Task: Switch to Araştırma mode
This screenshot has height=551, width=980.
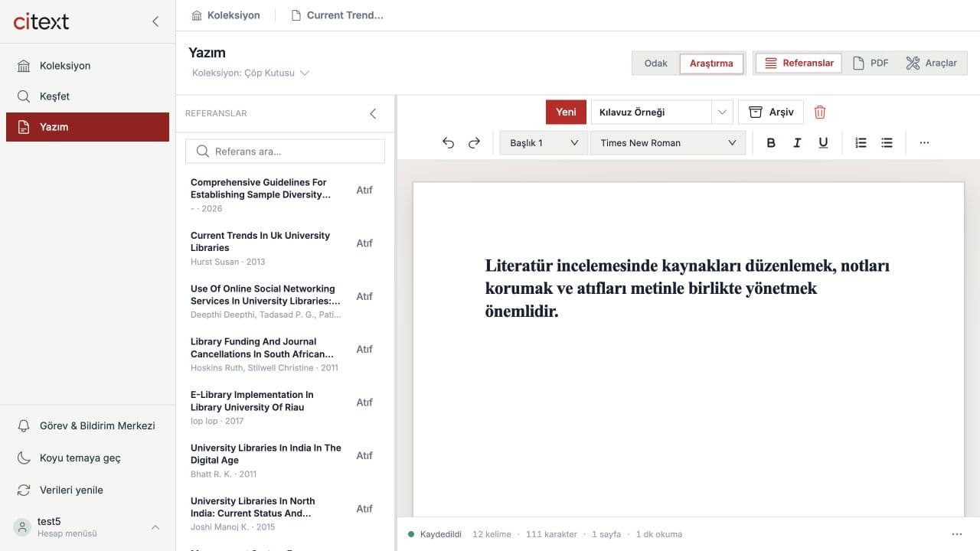Action: pyautogui.click(x=711, y=64)
